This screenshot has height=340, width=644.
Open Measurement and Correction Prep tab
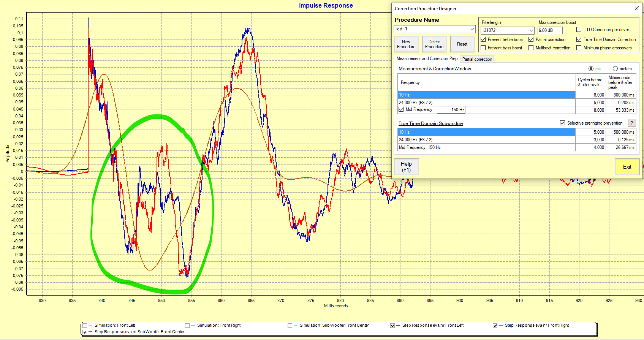point(427,59)
